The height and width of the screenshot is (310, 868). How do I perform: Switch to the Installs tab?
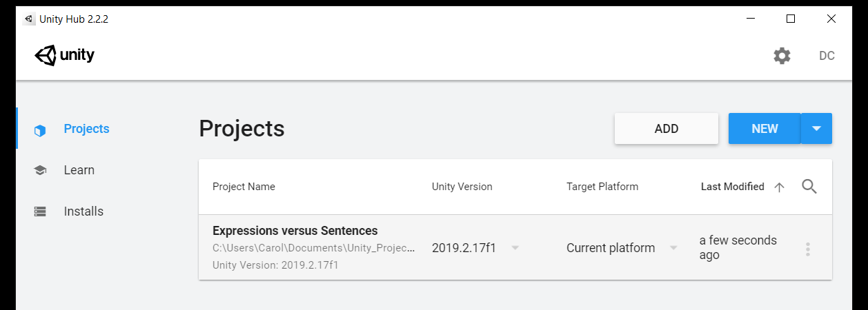click(83, 211)
